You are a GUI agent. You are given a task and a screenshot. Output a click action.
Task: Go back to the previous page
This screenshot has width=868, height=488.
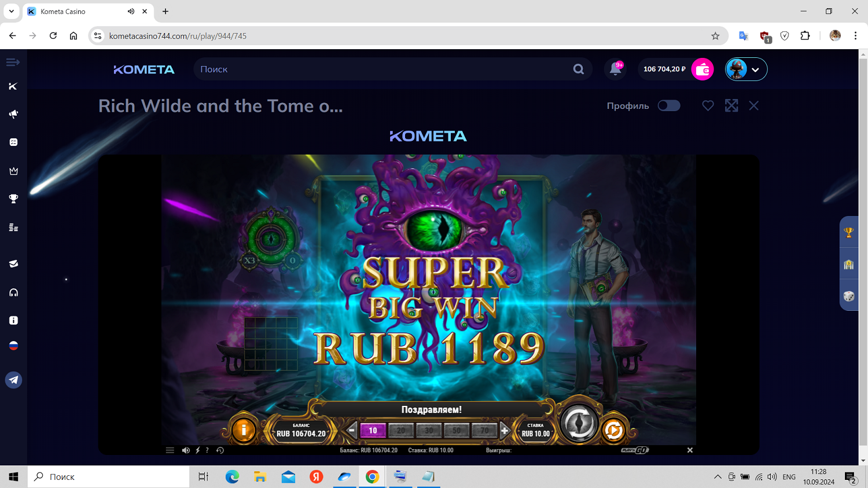tap(13, 36)
